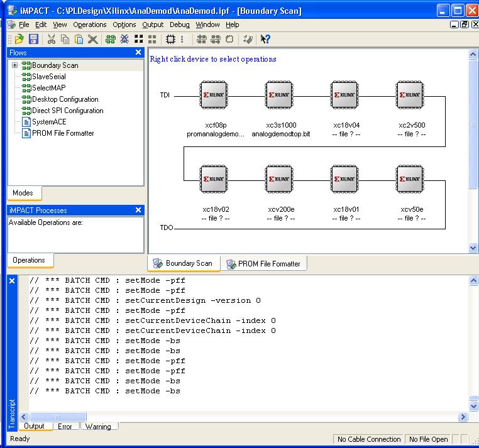
Task: Click transcript scroll right arrow
Action: coord(463,417)
